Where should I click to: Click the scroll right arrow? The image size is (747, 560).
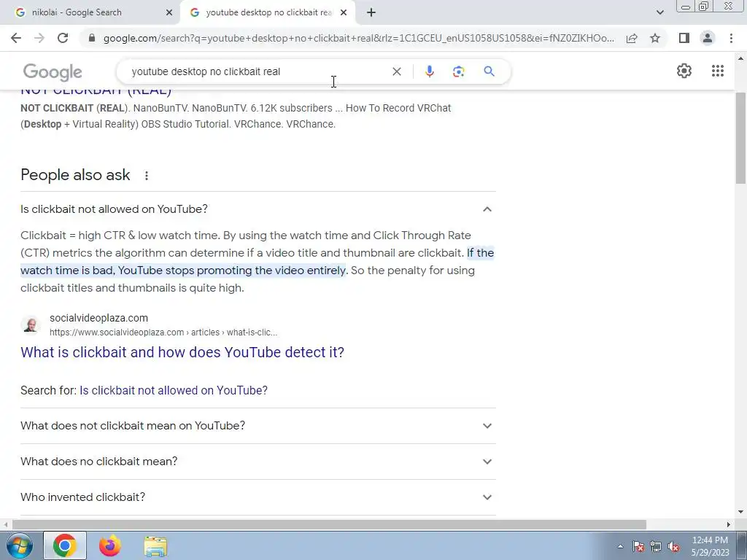tap(729, 525)
